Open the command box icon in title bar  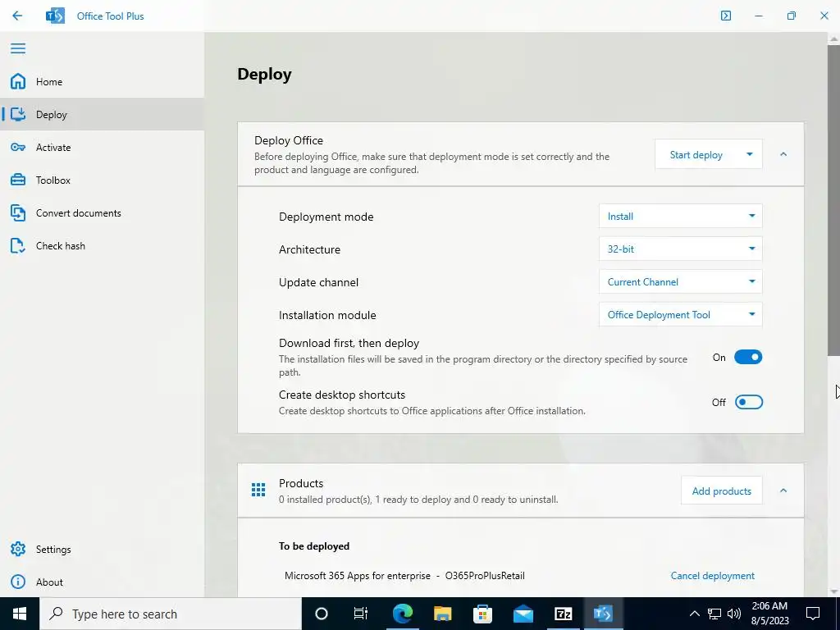coord(725,16)
